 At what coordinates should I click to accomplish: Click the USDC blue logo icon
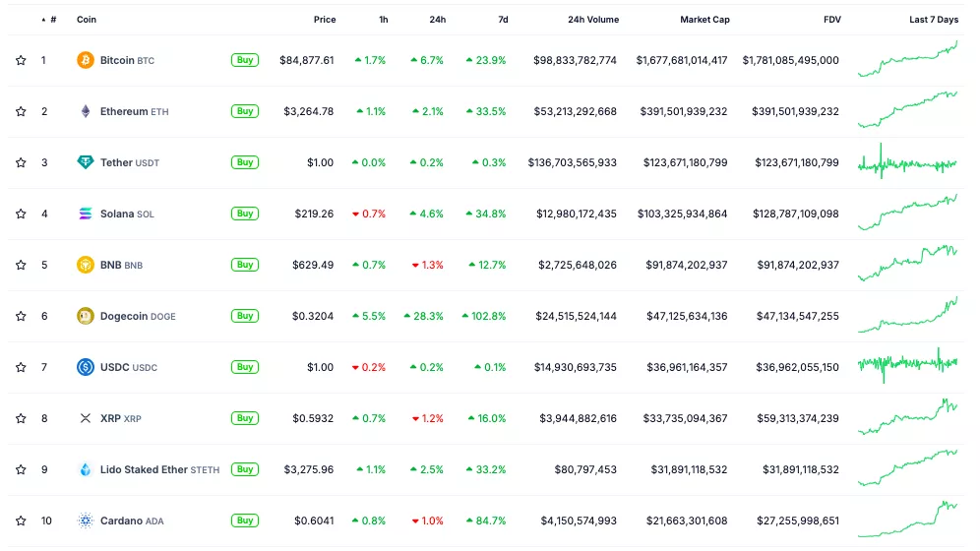86,367
